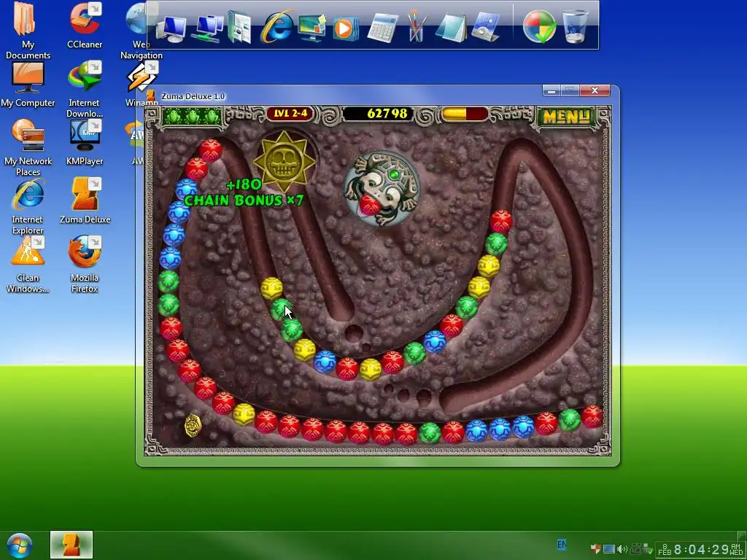747x560 pixels.
Task: Open Clean Windows desktop shortcut
Action: pos(28,265)
